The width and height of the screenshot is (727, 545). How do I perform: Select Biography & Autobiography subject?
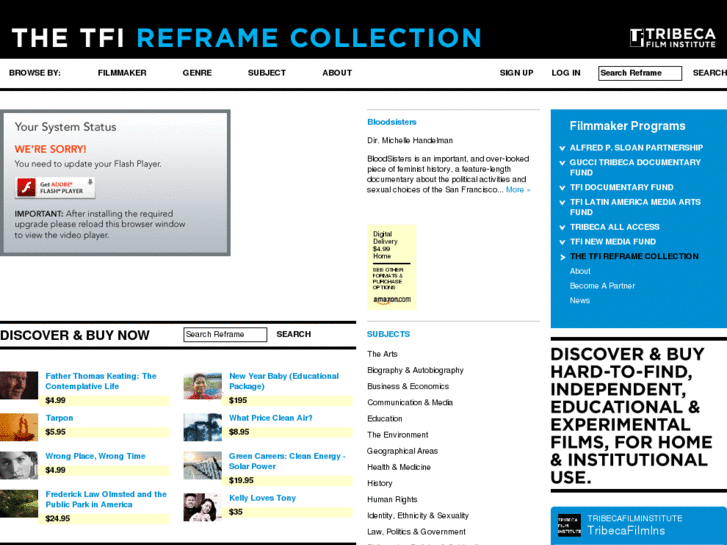(x=415, y=371)
